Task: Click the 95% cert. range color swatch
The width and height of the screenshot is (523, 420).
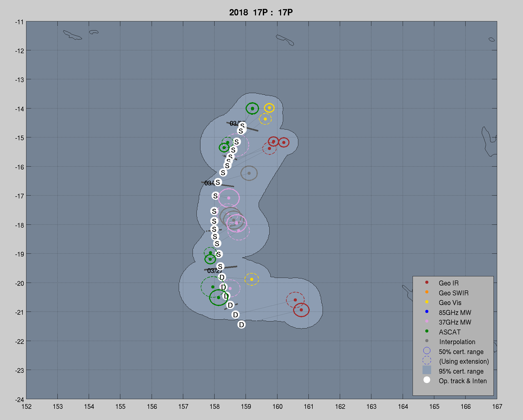Action: point(427,370)
